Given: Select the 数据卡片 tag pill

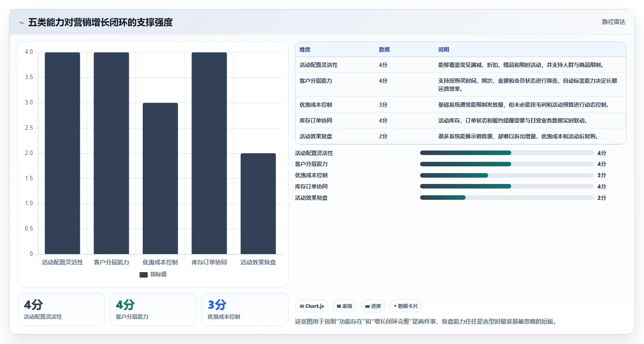Looking at the screenshot, I should point(406,306).
